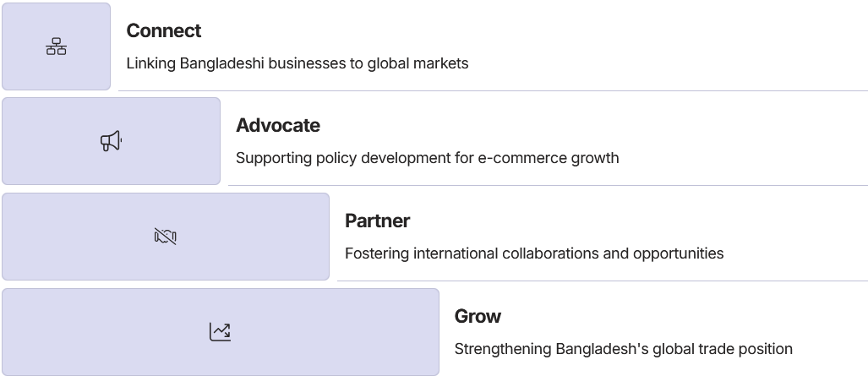Click the network hierarchy icon for Connect
Screen dimensions: 868x376
point(56,46)
